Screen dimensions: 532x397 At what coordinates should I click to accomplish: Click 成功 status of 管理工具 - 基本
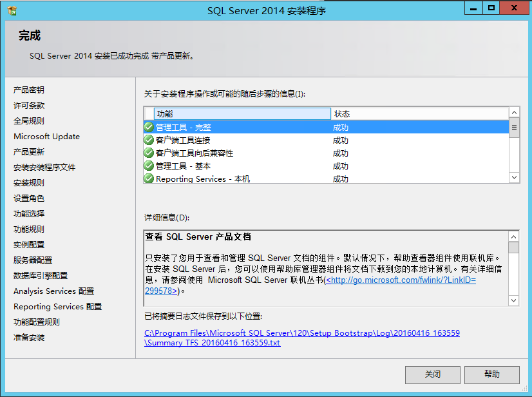point(340,166)
